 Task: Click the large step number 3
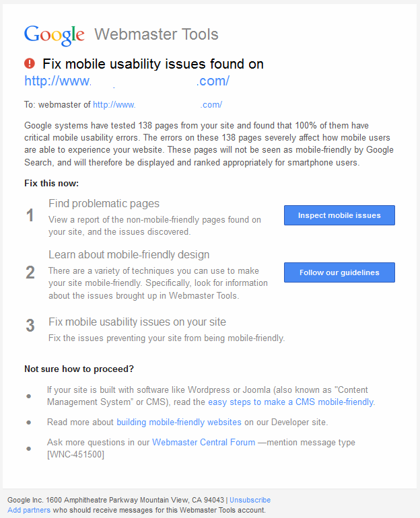[x=30, y=326]
